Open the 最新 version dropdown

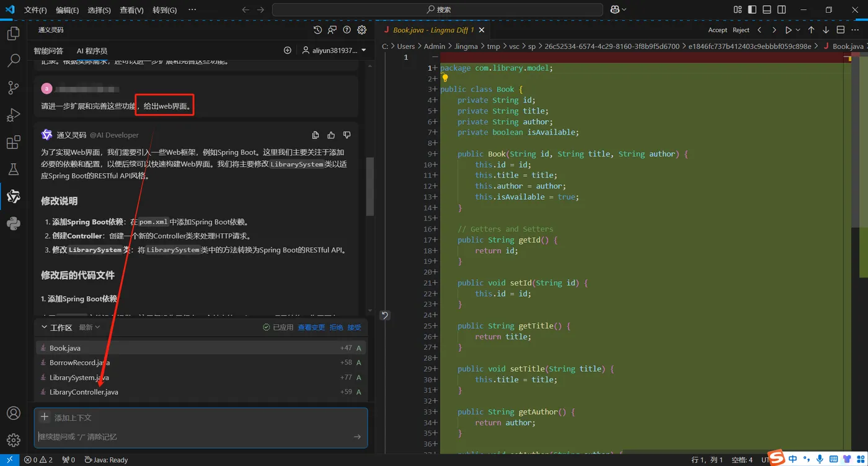89,327
